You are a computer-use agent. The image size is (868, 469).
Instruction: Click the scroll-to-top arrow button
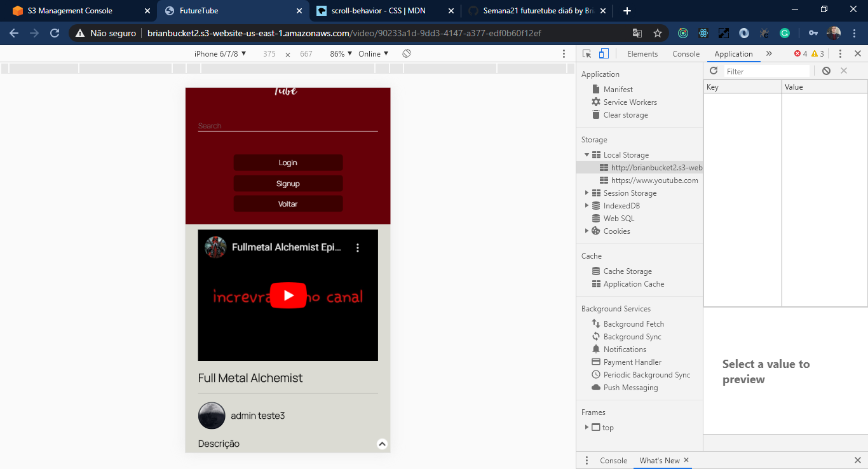pos(382,444)
